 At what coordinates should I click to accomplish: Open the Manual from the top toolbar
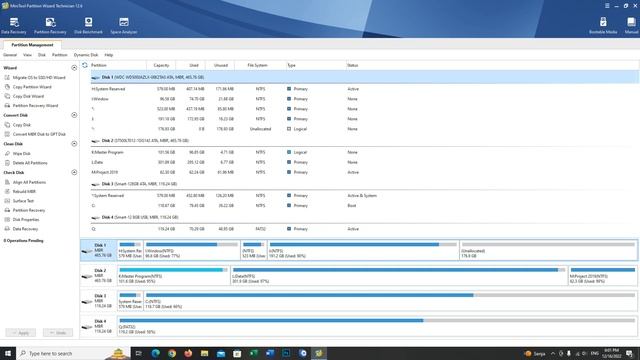[x=631, y=26]
